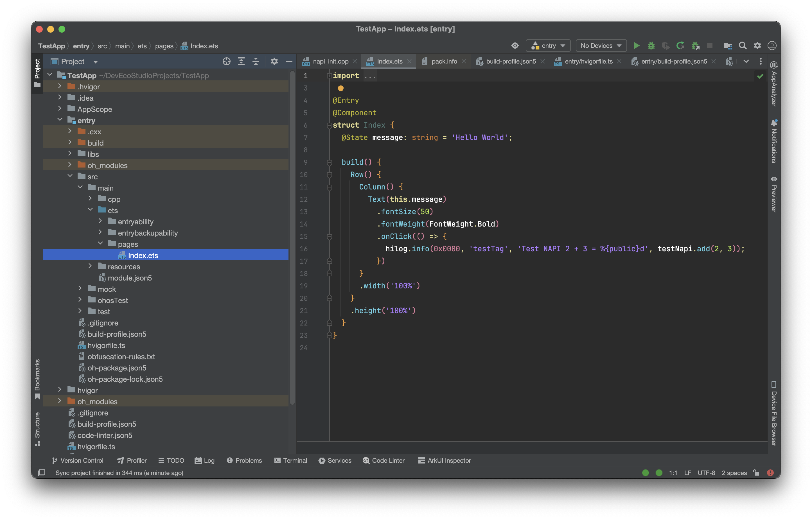Click the green inspection checkmark in editor
The height and width of the screenshot is (520, 812).
click(x=760, y=76)
